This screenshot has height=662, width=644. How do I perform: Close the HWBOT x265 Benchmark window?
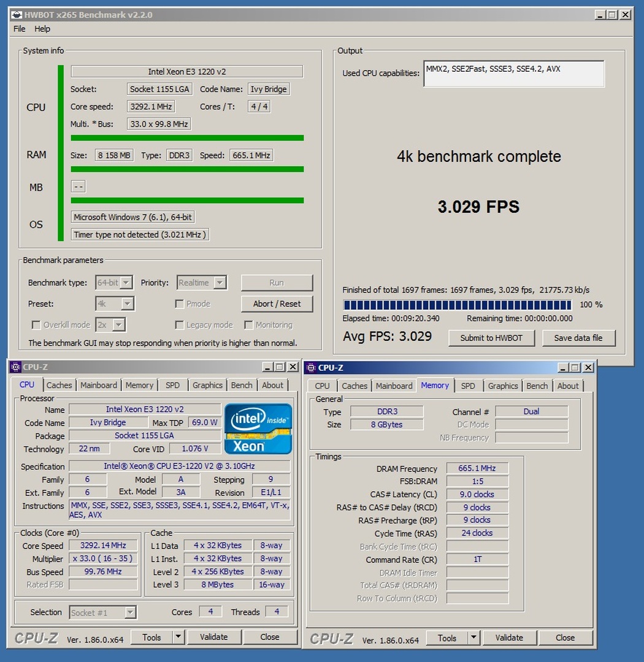[626, 15]
